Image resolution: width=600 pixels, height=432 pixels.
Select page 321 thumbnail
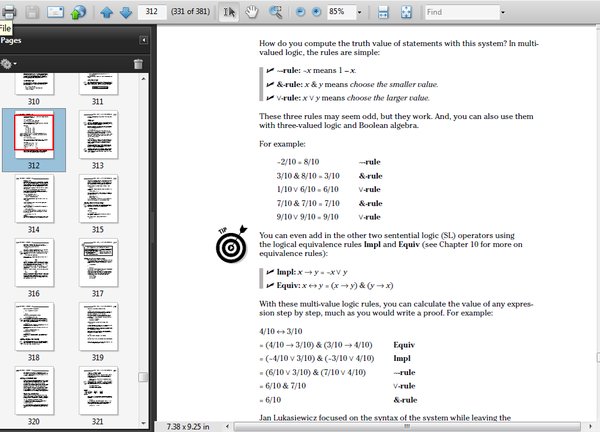click(x=98, y=390)
